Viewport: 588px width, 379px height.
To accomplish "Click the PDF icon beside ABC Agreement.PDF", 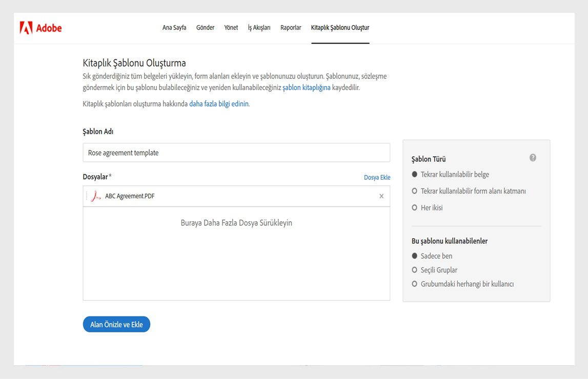I will click(95, 196).
